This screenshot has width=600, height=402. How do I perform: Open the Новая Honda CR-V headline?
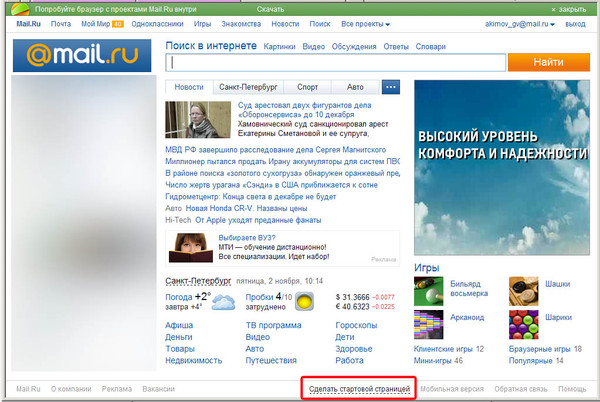pos(246,208)
